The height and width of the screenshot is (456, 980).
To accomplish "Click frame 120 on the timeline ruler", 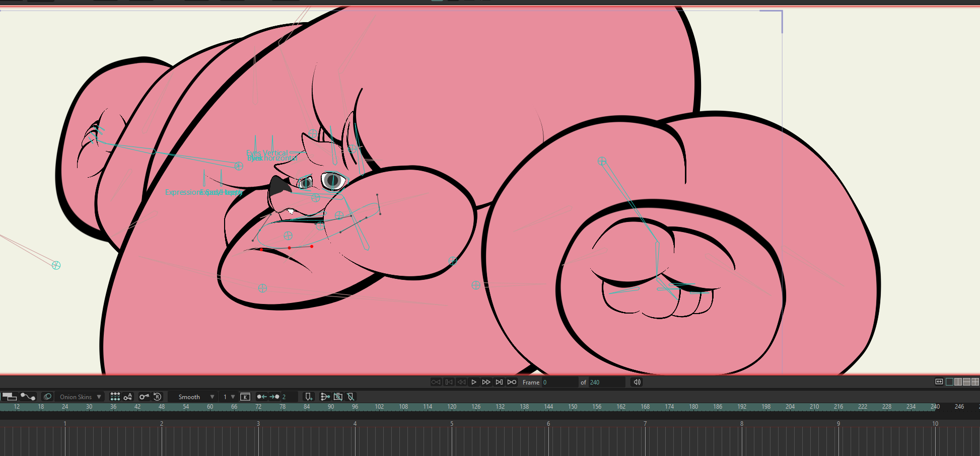I will coord(452,407).
